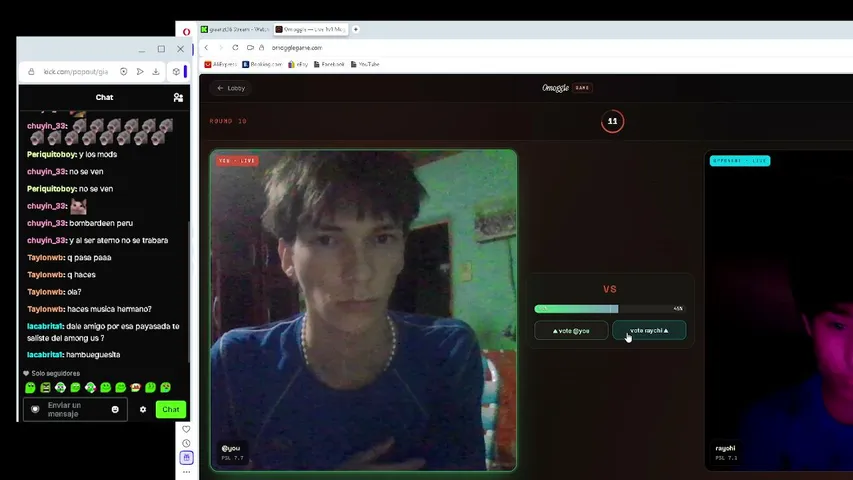Open Opera sidebar three-dot more menu
Viewport: 853px width, 480px height.
(186, 472)
